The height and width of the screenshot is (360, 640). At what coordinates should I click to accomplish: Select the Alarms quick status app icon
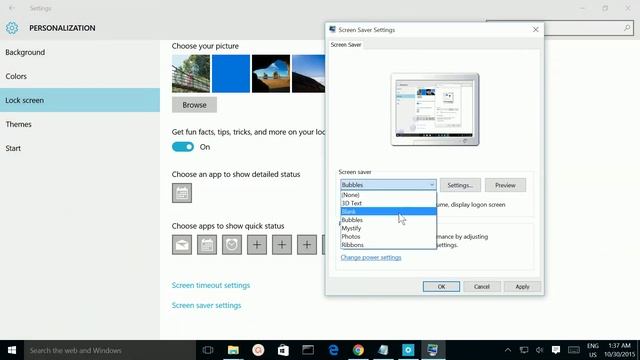point(232,245)
